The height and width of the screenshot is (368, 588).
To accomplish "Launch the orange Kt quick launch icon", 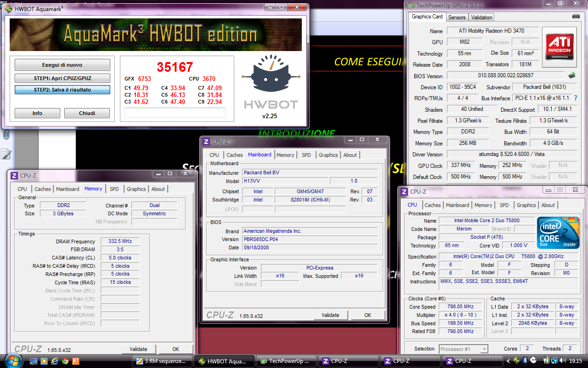I will (x=76, y=361).
